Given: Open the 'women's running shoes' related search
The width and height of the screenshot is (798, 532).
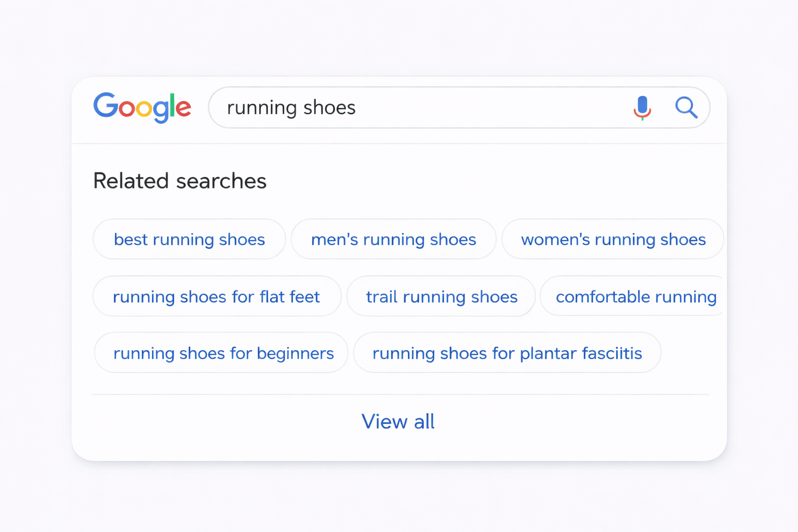Looking at the screenshot, I should point(613,239).
